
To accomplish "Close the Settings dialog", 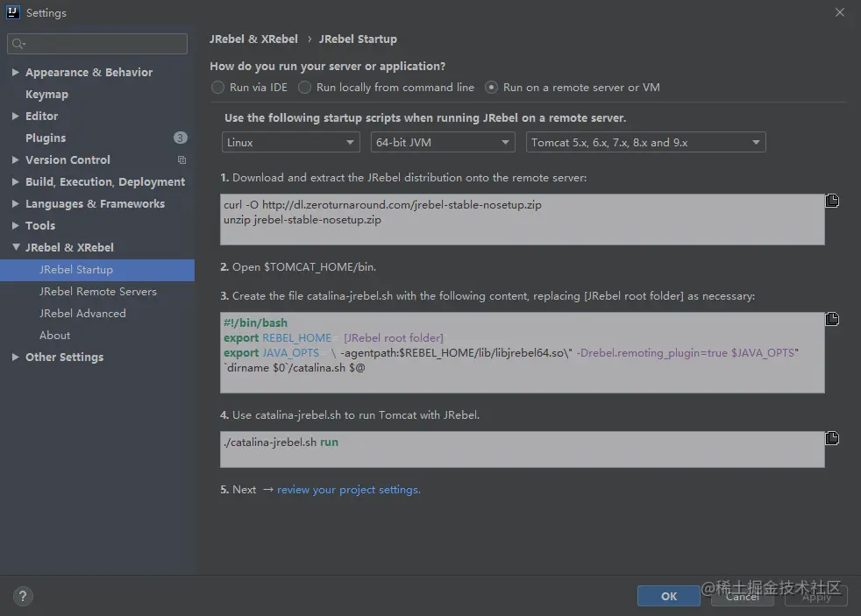I will (840, 12).
